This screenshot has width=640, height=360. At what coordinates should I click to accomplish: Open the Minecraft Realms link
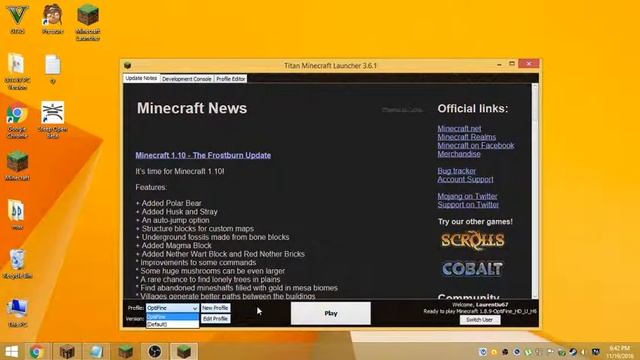(x=467, y=137)
